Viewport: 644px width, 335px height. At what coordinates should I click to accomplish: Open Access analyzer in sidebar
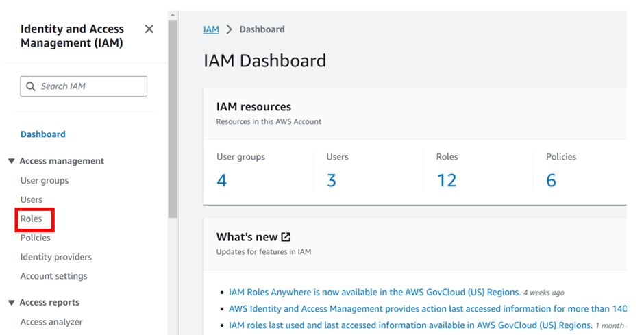51,322
